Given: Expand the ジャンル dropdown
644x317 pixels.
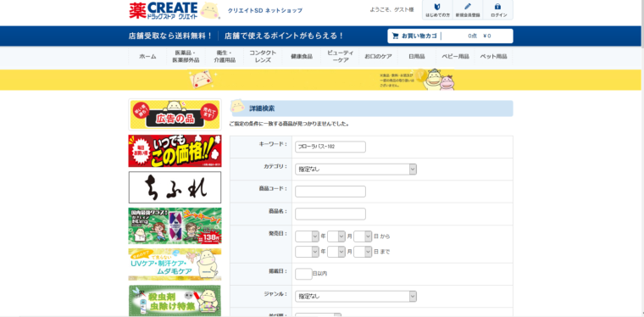Looking at the screenshot, I should 356,296.
